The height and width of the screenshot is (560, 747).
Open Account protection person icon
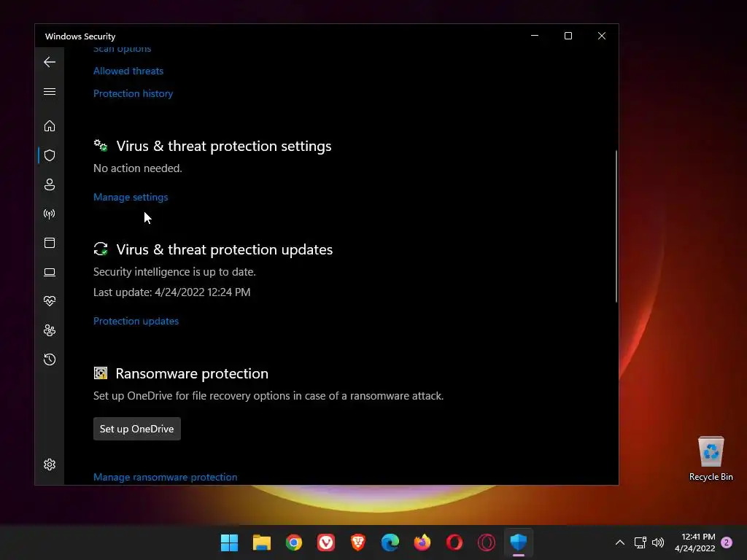(50, 184)
